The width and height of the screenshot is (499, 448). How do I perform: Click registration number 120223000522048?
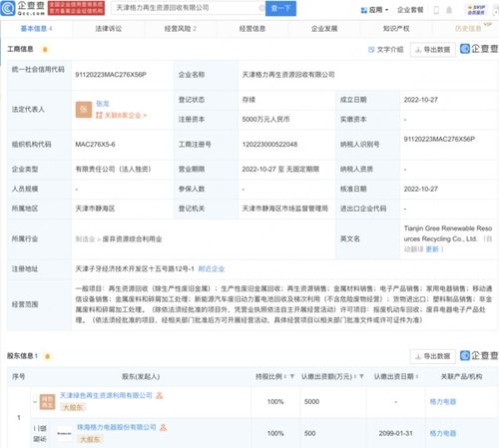pyautogui.click(x=269, y=144)
